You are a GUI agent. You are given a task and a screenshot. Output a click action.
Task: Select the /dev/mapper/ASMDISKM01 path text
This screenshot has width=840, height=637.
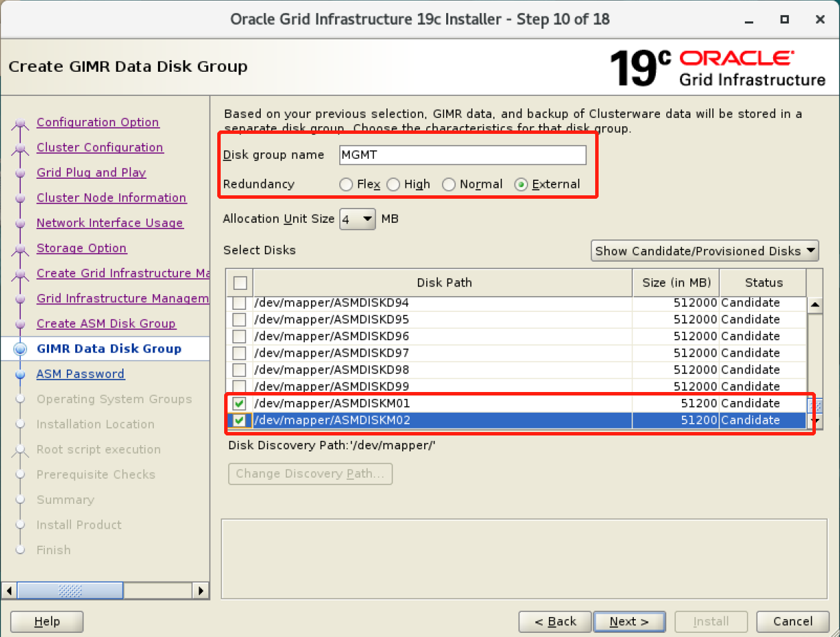pos(332,403)
